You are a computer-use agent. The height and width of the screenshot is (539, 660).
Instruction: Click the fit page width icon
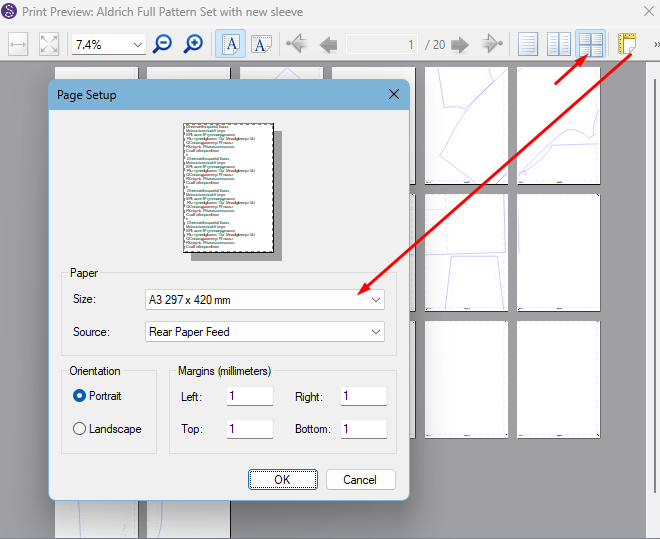[18, 44]
